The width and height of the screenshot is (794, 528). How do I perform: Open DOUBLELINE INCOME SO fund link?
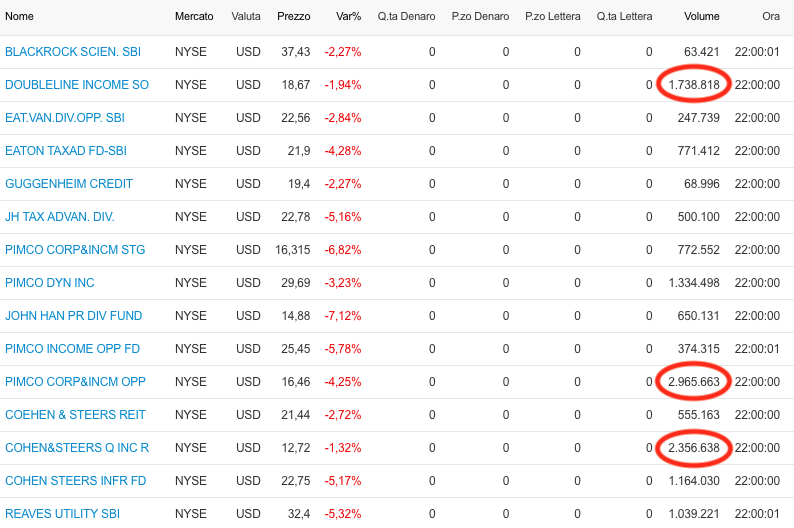tap(77, 85)
